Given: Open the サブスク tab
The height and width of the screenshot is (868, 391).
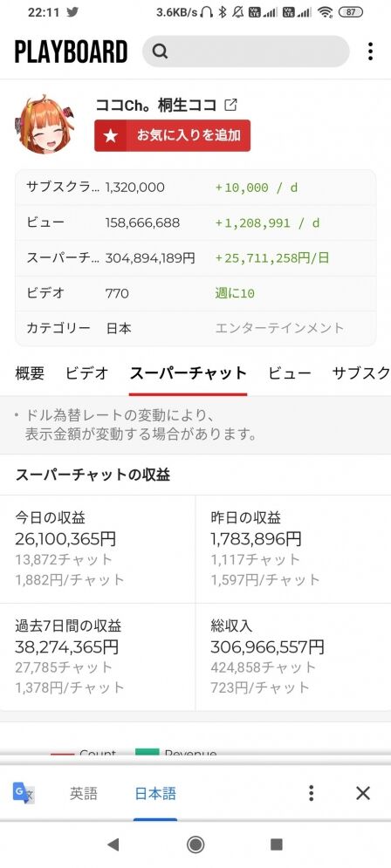Looking at the screenshot, I should coord(361,373).
